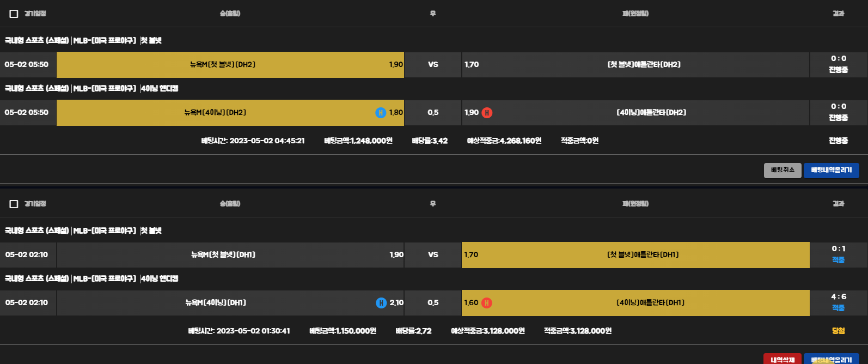Image resolution: width=868 pixels, height=364 pixels.
Task: Click the blue H icon in 뉴욕M[4이닝][DH1] cell
Action: [381, 303]
